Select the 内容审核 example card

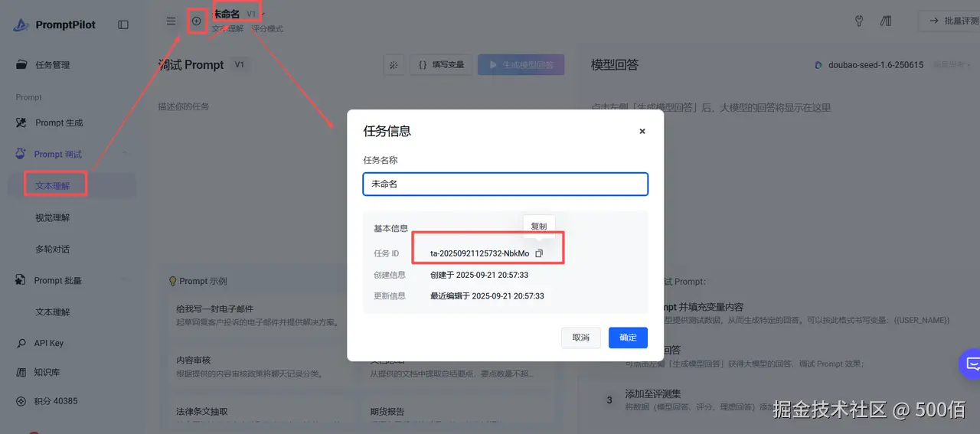coord(256,367)
